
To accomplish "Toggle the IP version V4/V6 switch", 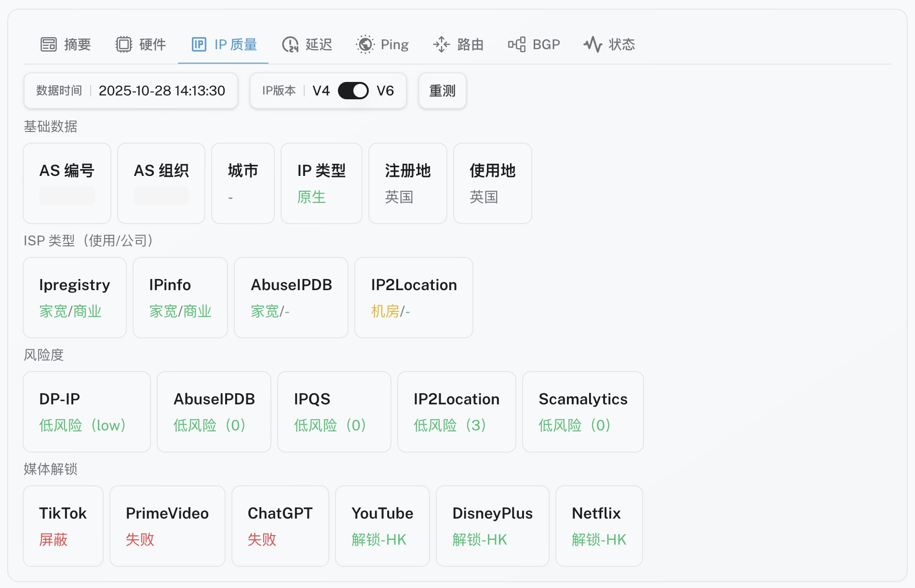I will [353, 91].
